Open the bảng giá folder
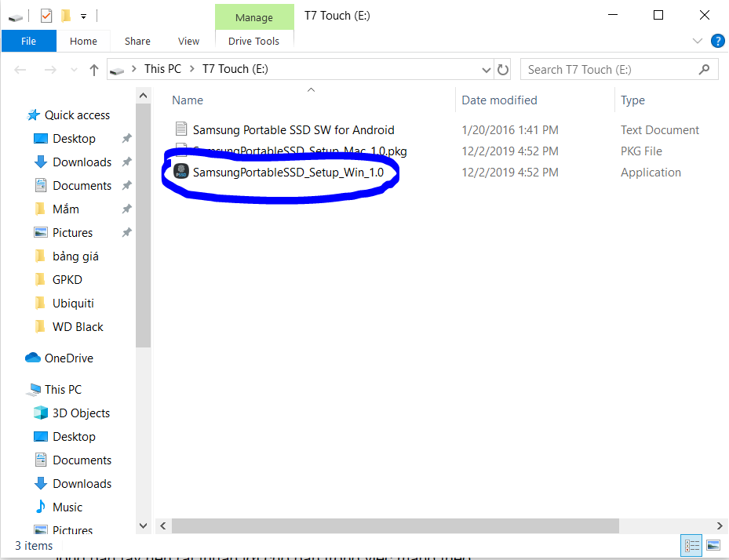Viewport: 729px width, 560px height. click(x=75, y=256)
